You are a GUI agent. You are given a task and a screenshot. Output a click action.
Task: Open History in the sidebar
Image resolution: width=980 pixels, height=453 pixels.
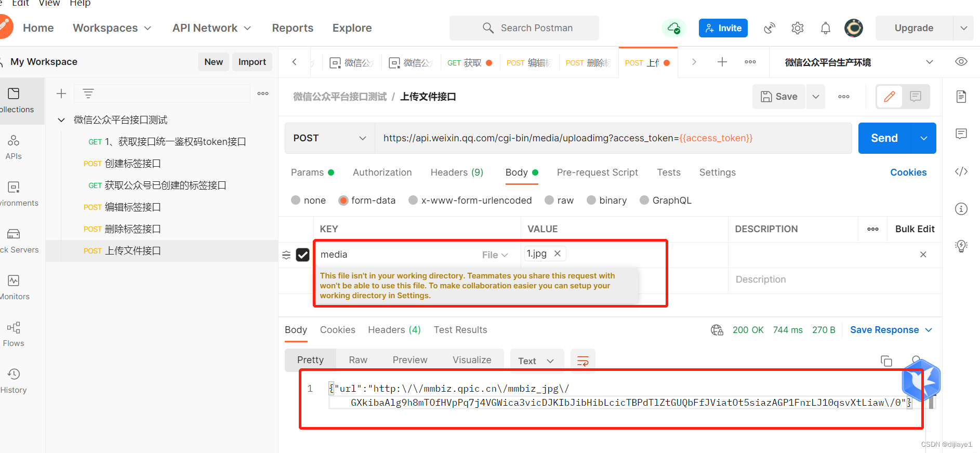click(14, 381)
